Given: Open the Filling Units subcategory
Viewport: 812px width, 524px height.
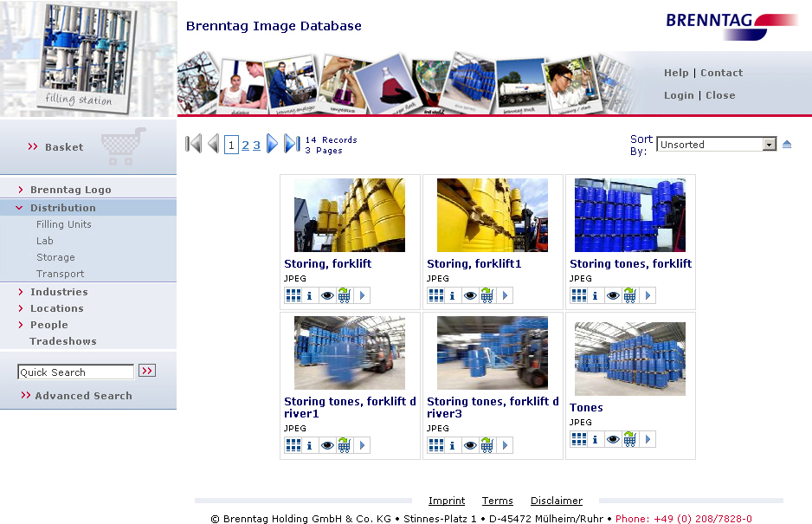Looking at the screenshot, I should click(x=64, y=224).
